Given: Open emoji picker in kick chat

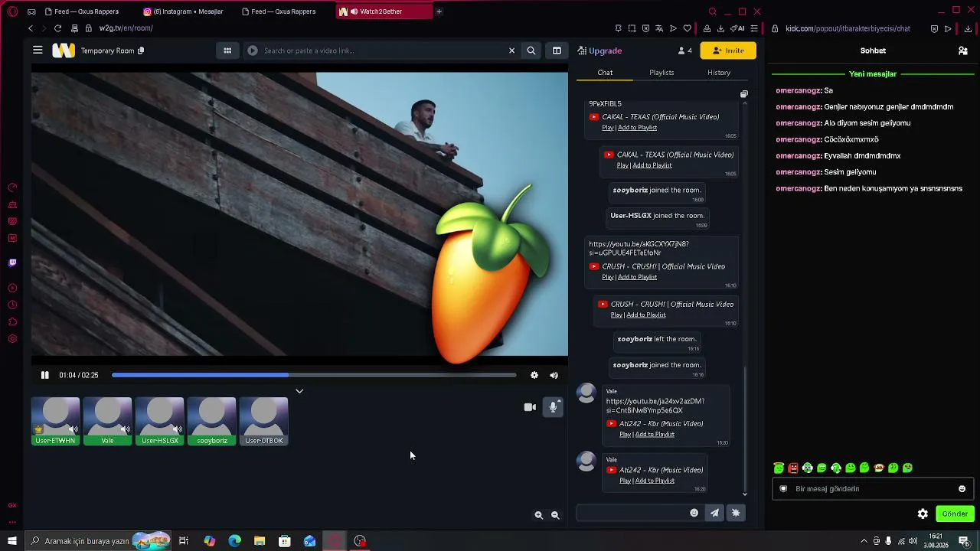Looking at the screenshot, I should [x=962, y=488].
